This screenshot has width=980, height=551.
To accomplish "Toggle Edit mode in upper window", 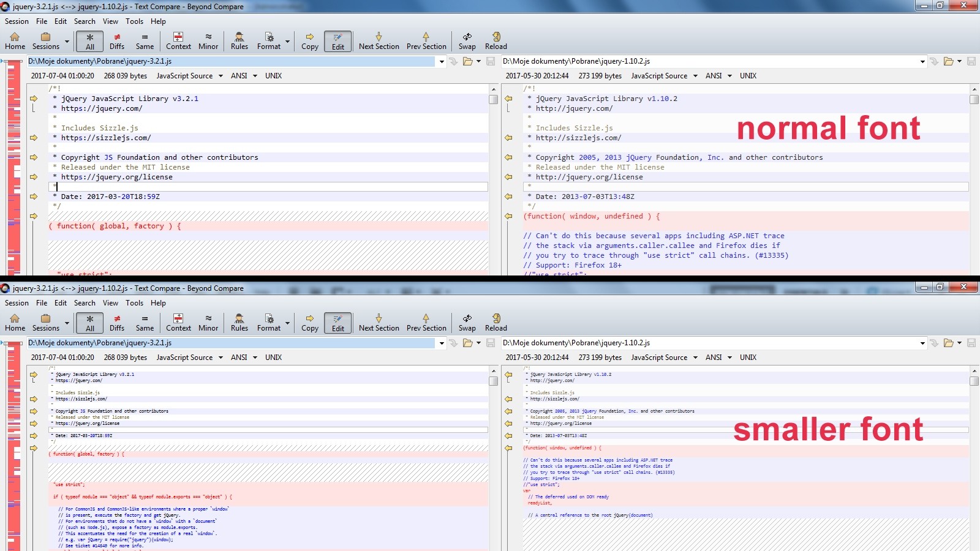I will coord(338,41).
